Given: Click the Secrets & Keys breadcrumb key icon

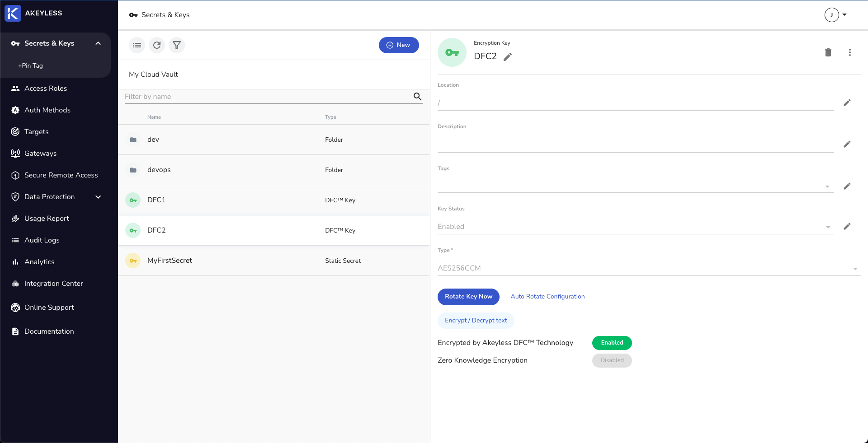Looking at the screenshot, I should 133,15.
